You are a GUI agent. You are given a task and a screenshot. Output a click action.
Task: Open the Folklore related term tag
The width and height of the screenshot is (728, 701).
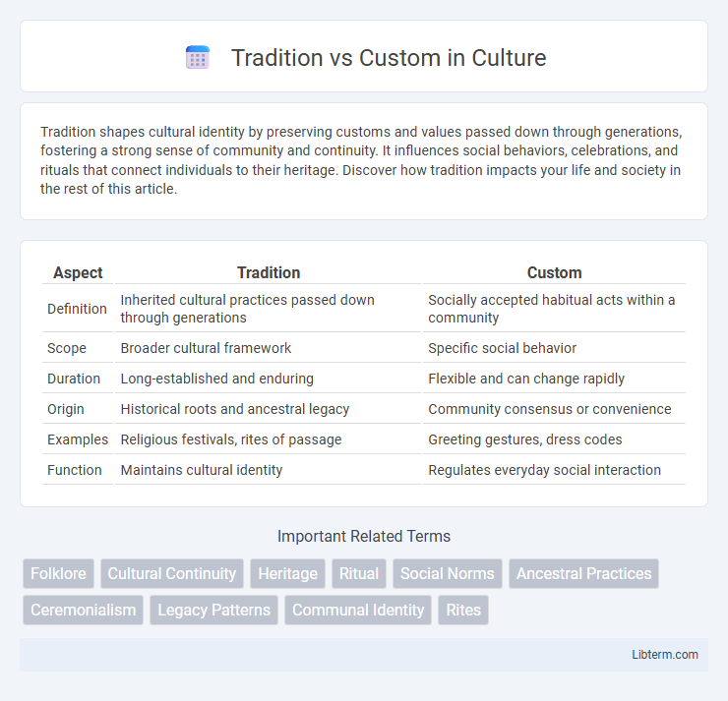58,573
